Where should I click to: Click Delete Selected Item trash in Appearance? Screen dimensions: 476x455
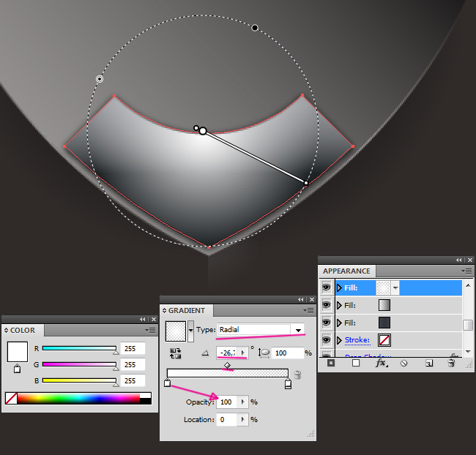pyautogui.click(x=451, y=363)
